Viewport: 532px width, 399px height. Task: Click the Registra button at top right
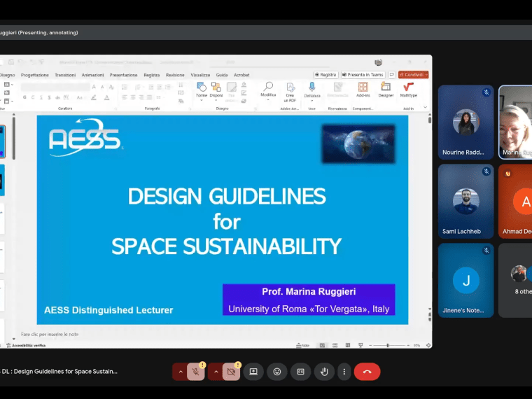[x=325, y=75]
